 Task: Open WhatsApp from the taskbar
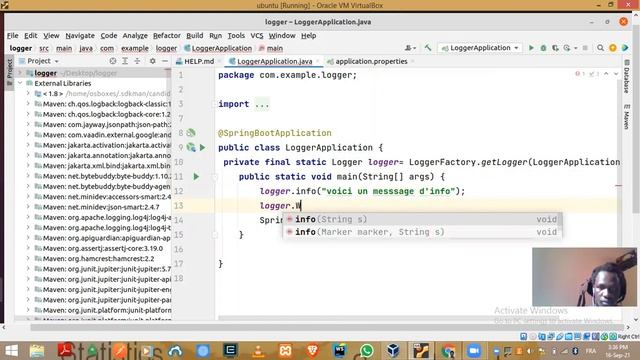click(x=367, y=351)
